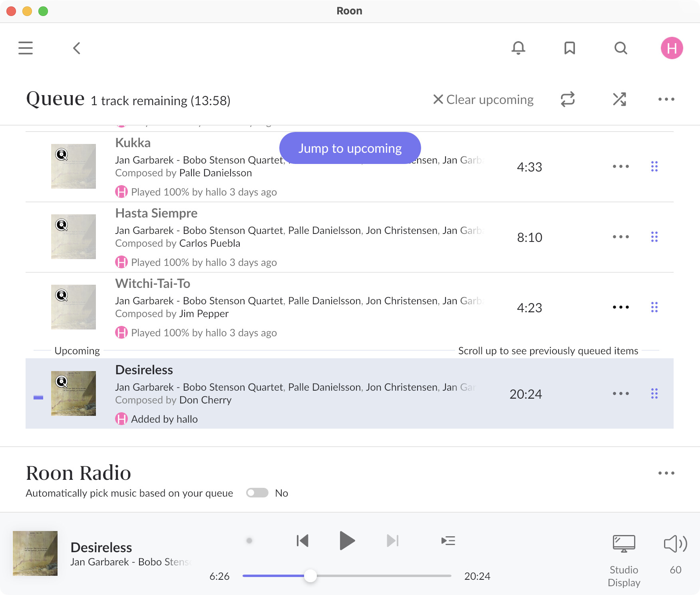Open the Kukka track title
Screen dimensions: 700x595
(x=133, y=143)
